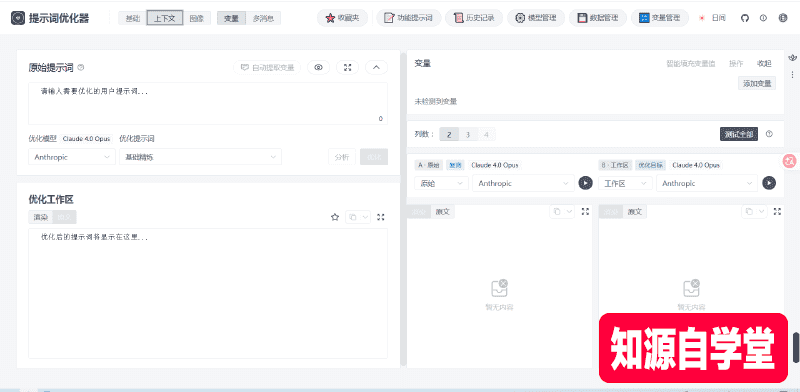Click the pink floating translate badge icon

click(x=790, y=161)
